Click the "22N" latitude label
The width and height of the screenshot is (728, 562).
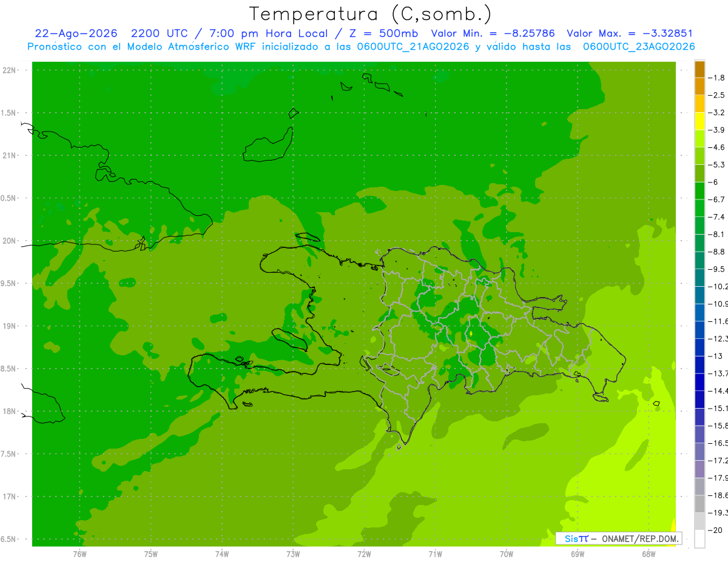(x=10, y=70)
